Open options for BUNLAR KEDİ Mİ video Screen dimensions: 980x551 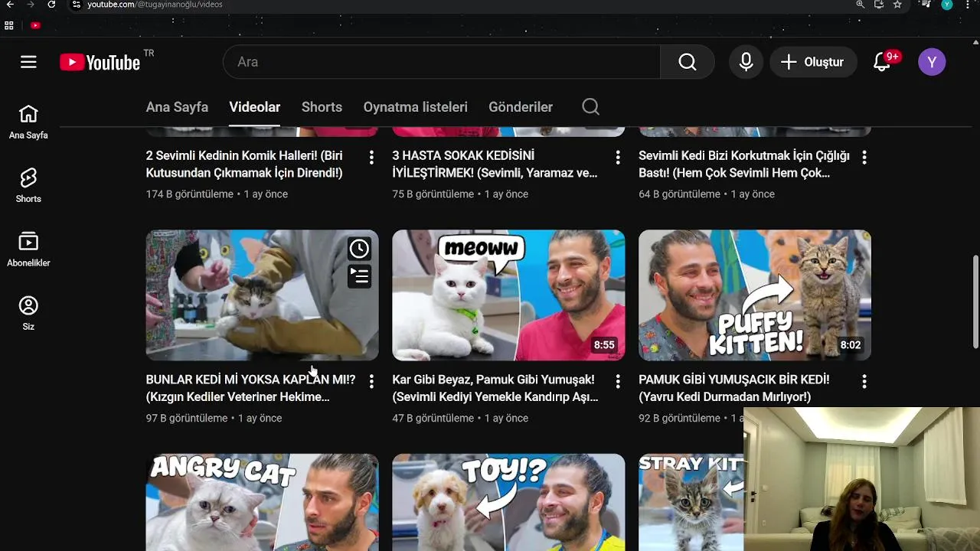[x=371, y=381]
